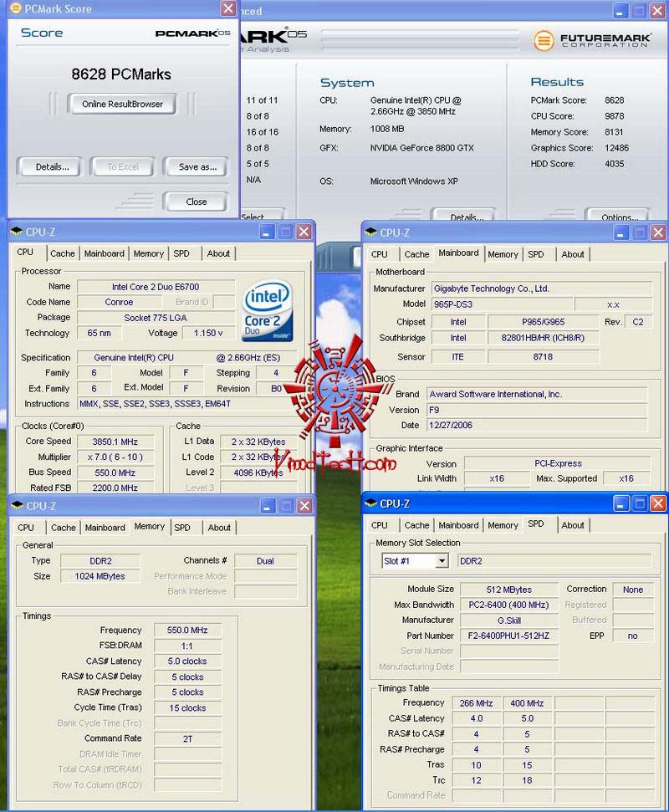Click the Intel Core 2 Duo logo
669x812 pixels.
pos(268,311)
